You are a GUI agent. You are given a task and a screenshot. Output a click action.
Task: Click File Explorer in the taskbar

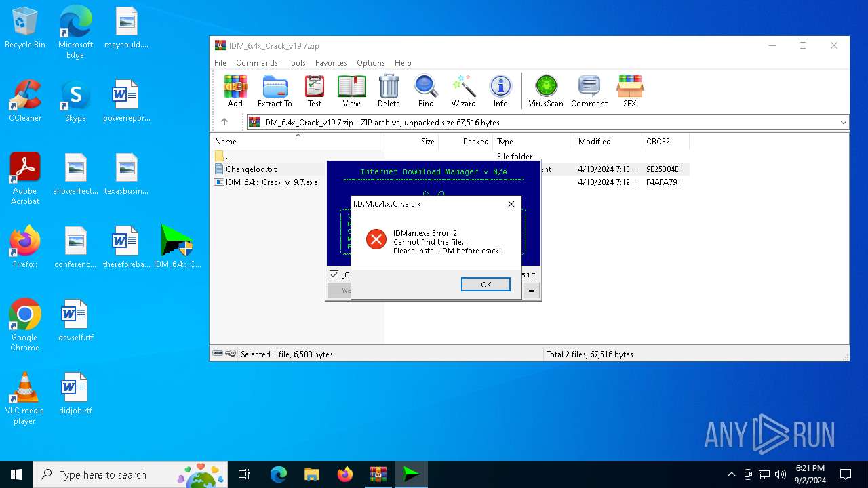coord(312,474)
